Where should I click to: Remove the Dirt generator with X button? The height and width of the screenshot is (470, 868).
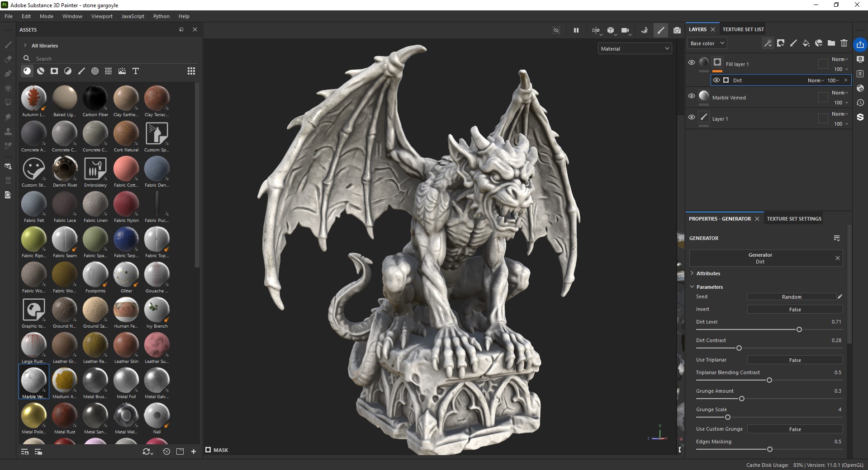pyautogui.click(x=838, y=258)
